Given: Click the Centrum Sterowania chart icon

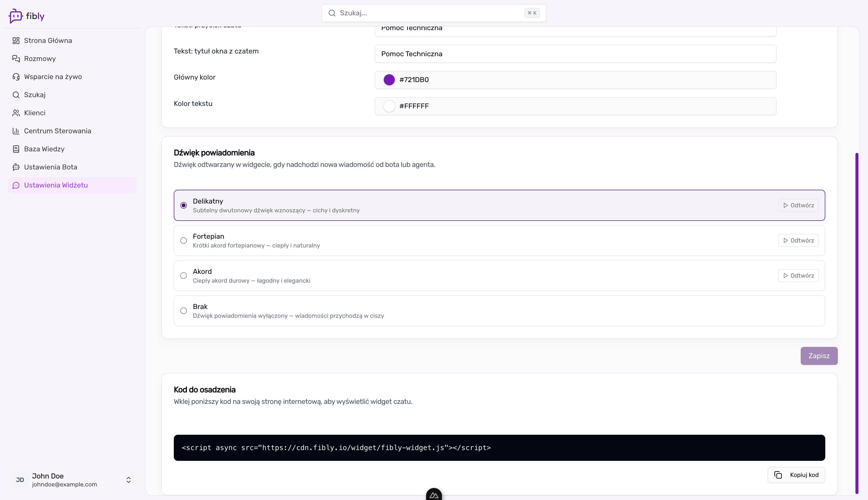Looking at the screenshot, I should pyautogui.click(x=16, y=131).
